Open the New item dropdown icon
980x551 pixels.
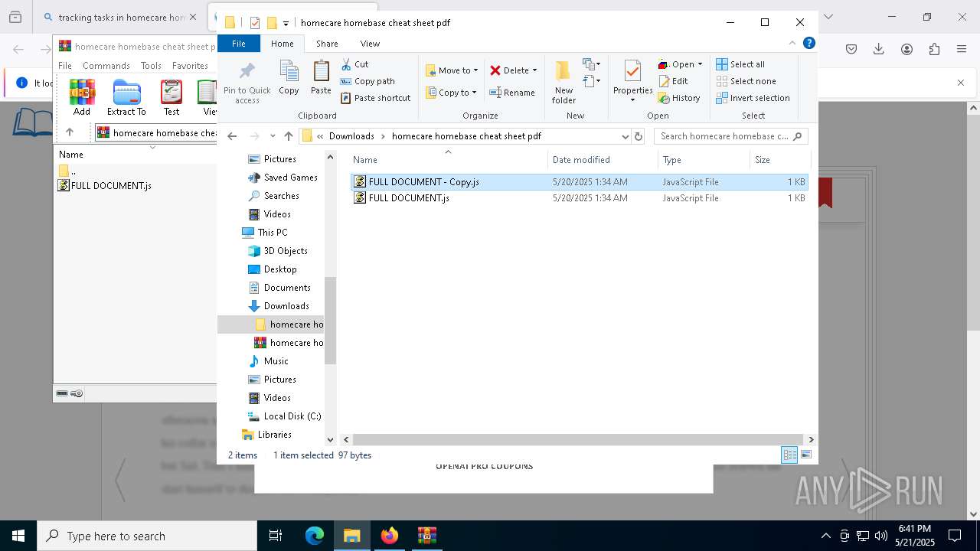point(591,64)
